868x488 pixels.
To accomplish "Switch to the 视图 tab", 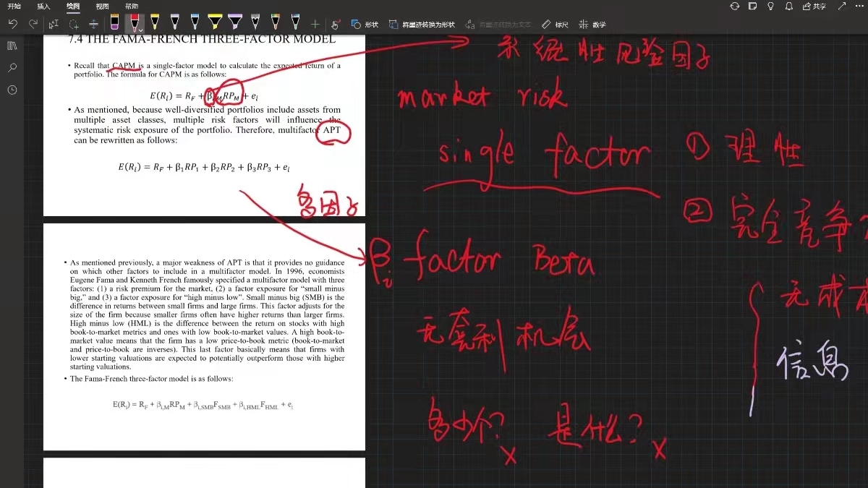I will [102, 6].
